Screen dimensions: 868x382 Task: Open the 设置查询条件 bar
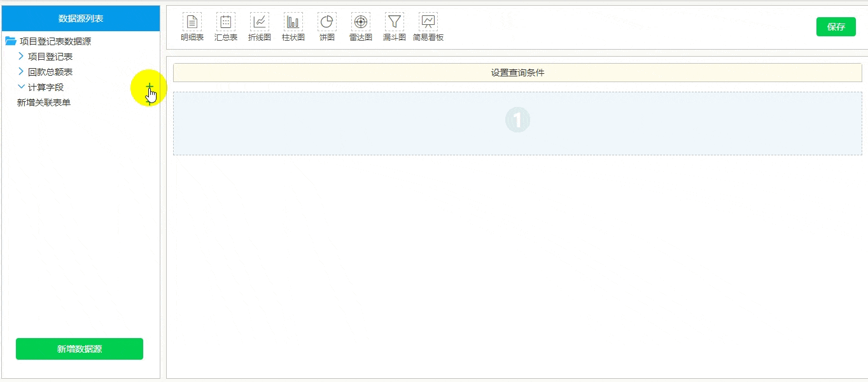click(x=517, y=73)
